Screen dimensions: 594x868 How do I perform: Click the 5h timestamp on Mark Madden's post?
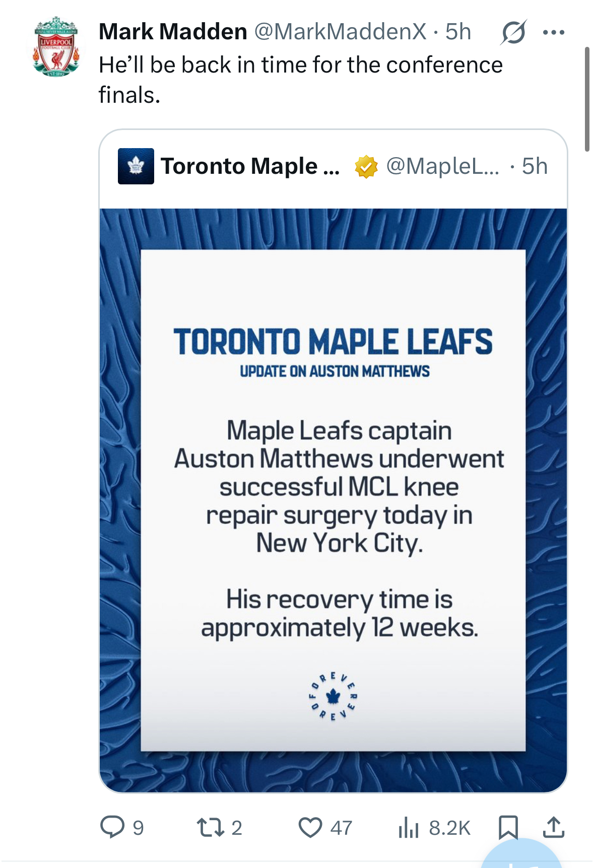pyautogui.click(x=458, y=32)
